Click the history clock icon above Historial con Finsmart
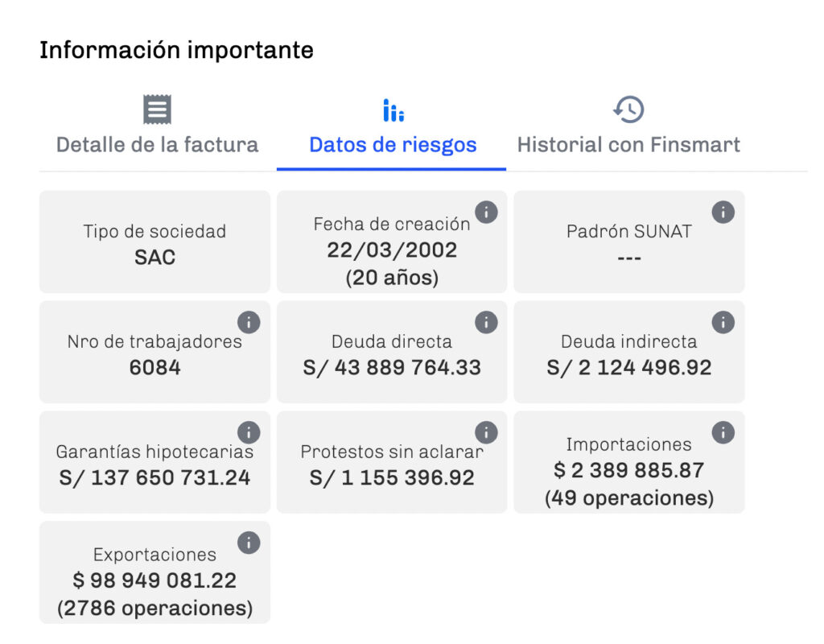Screen dimensions: 824x644 (x=628, y=109)
